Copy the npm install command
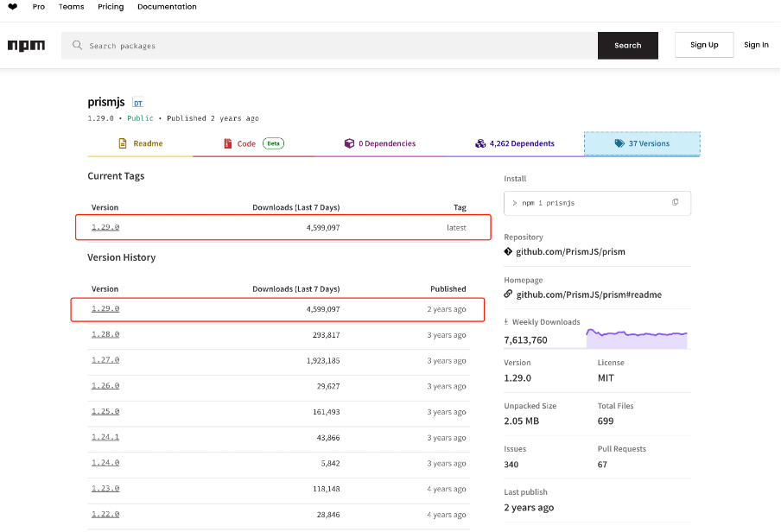Image resolution: width=781 pixels, height=532 pixels. 675,202
